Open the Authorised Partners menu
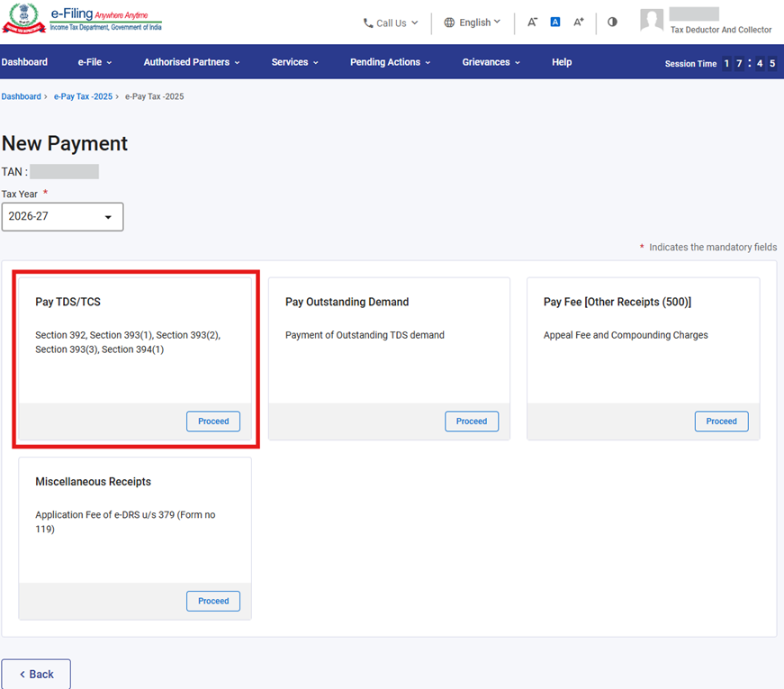This screenshot has width=784, height=689. (x=192, y=62)
